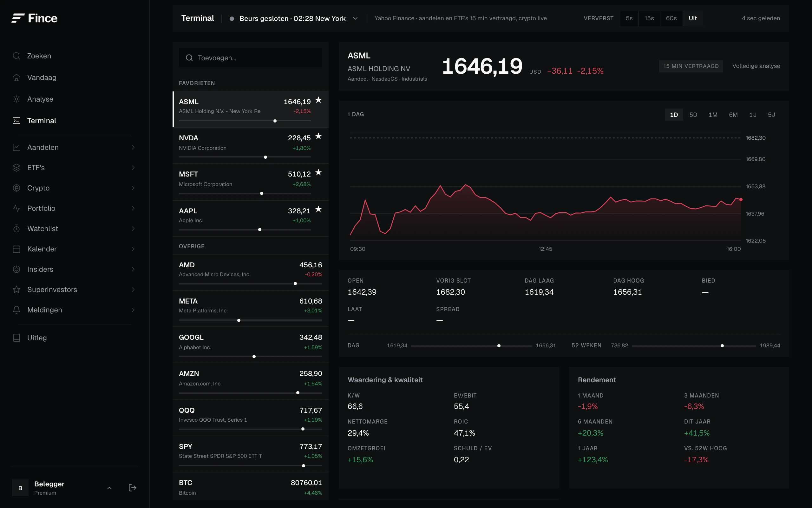Viewport: 812px width, 508px height.
Task: Click the Terminal console icon in sidebar
Action: (x=16, y=121)
